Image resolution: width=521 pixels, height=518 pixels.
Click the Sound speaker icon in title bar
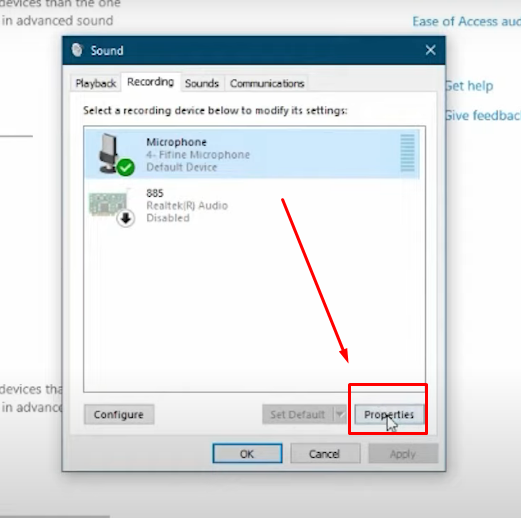pos(77,50)
